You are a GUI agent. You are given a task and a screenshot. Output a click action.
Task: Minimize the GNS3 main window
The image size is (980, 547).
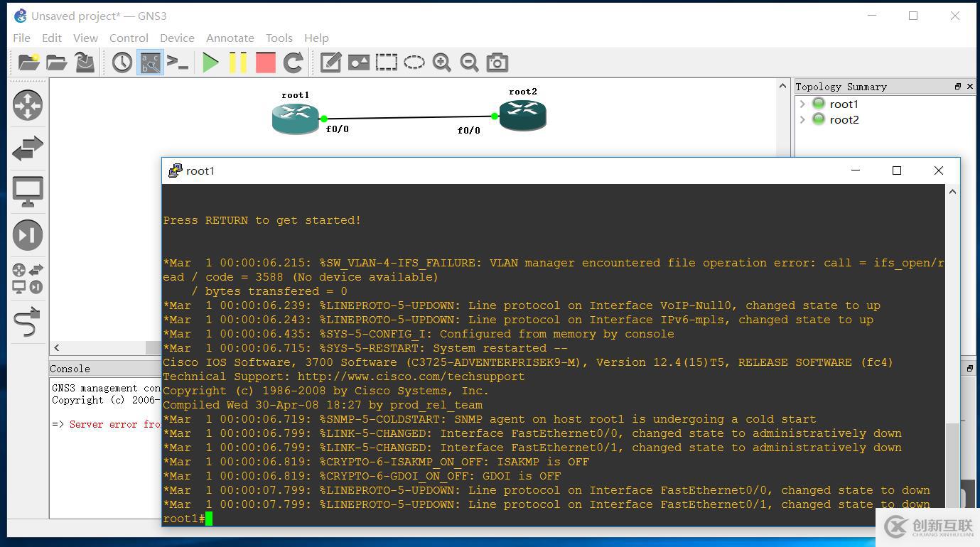tap(871, 16)
